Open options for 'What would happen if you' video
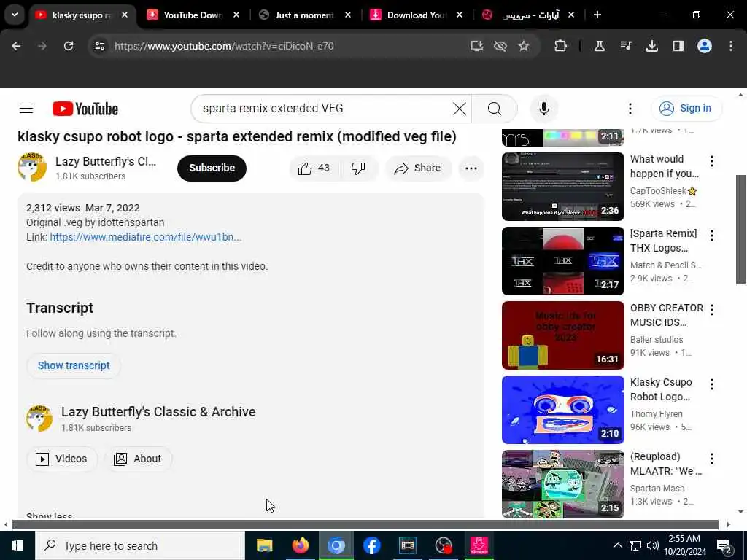The width and height of the screenshot is (747, 560). point(712,161)
